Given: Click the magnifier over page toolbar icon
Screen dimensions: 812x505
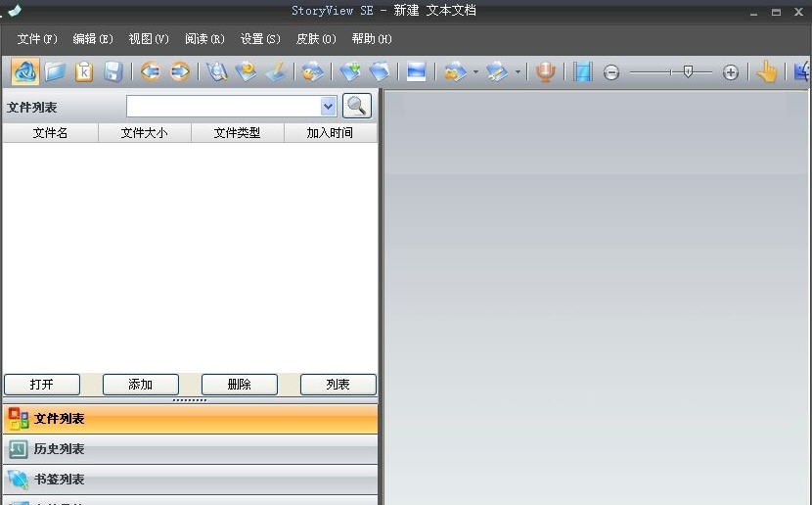Looking at the screenshot, I should [x=217, y=72].
